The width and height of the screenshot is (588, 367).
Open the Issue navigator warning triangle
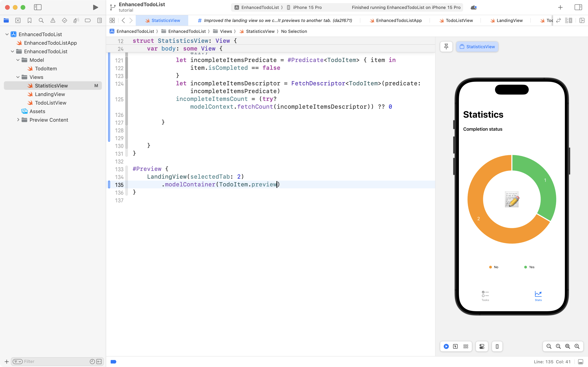pyautogui.click(x=53, y=20)
